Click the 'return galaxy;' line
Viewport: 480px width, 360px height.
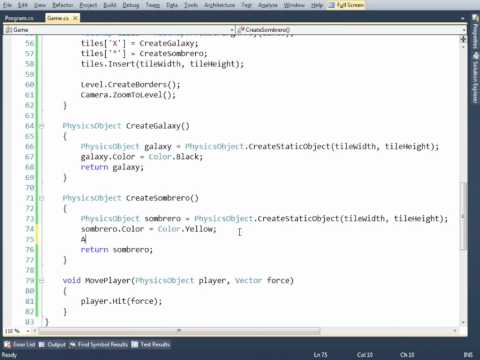click(x=112, y=167)
